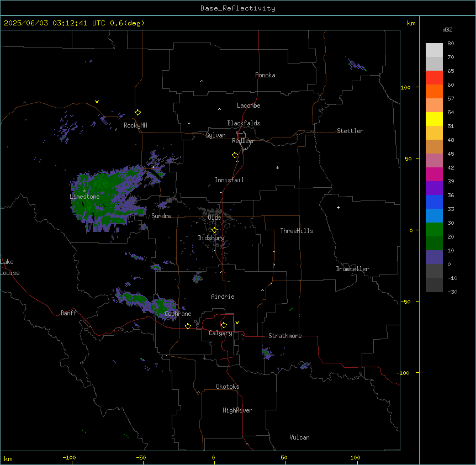Click the Olds label
The height and width of the screenshot is (465, 476).
(214, 218)
